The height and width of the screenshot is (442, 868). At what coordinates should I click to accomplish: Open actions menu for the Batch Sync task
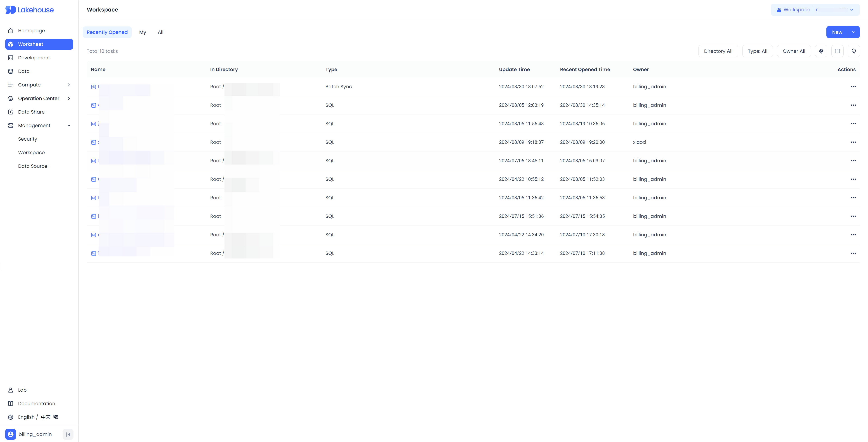pos(853,86)
